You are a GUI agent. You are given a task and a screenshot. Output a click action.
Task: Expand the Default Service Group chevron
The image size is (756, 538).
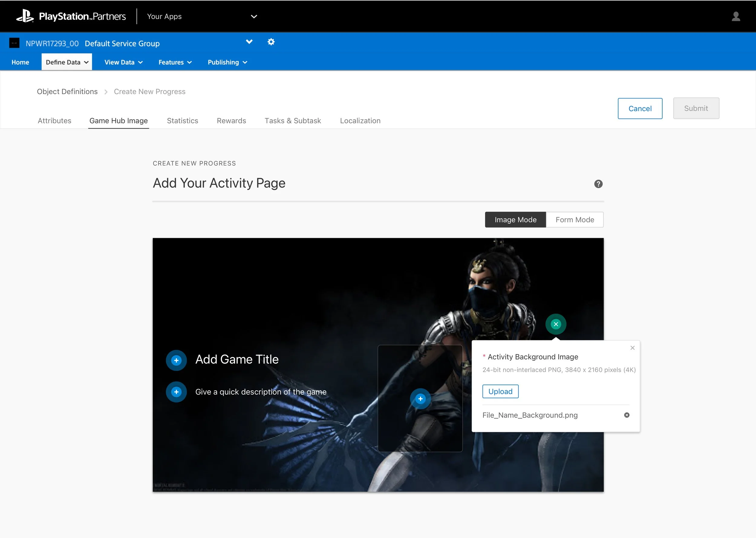click(x=249, y=42)
